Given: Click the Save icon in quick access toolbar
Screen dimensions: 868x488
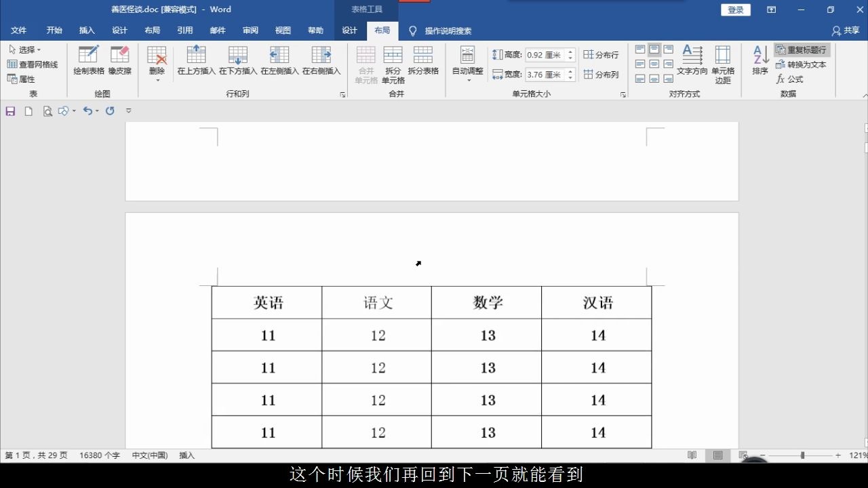Looking at the screenshot, I should 10,111.
